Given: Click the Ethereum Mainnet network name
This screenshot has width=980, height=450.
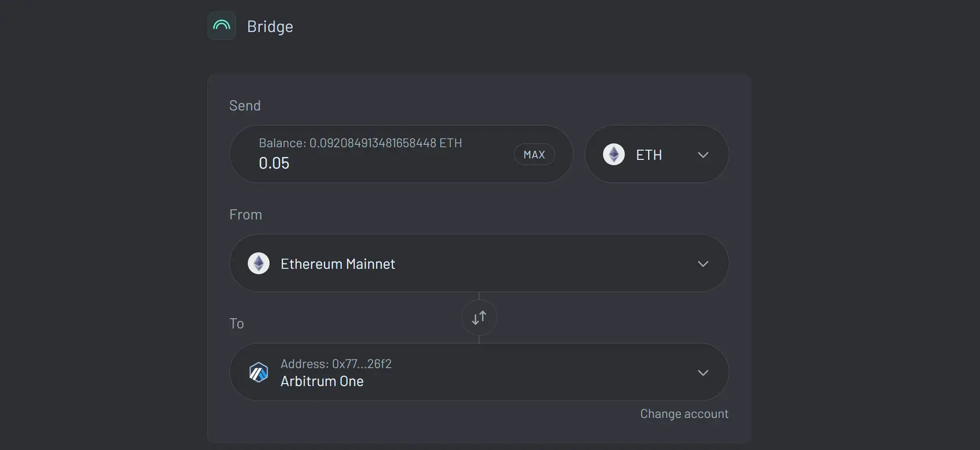Looking at the screenshot, I should tap(337, 264).
